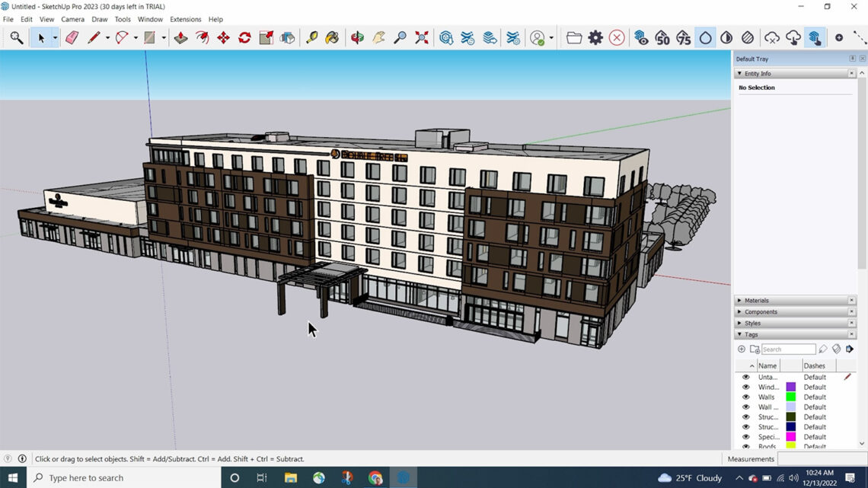
Task: Click the Zoom Extents icon
Action: pos(421,37)
